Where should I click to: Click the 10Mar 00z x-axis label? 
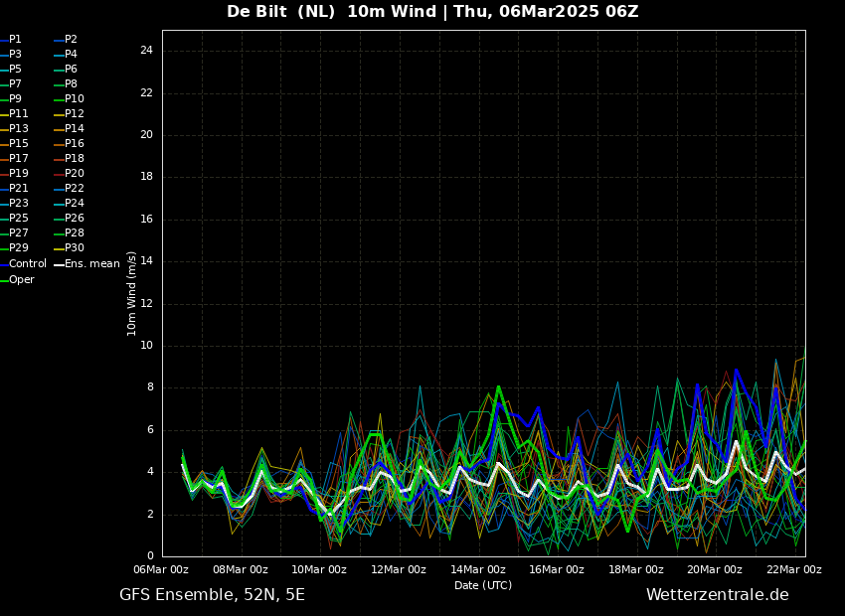(x=319, y=569)
